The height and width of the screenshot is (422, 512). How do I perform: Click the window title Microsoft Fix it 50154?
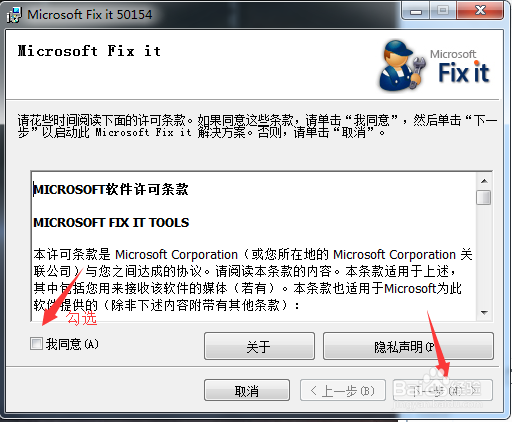click(90, 15)
